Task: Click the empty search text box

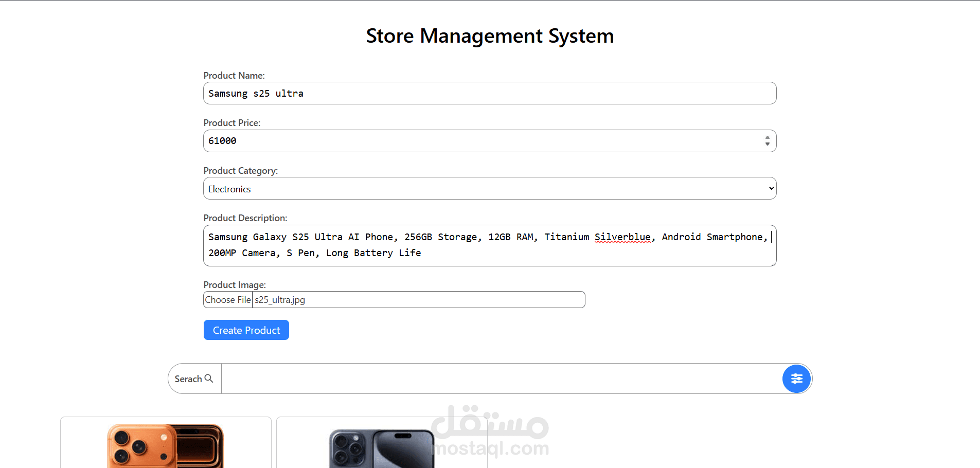Action: click(502, 379)
